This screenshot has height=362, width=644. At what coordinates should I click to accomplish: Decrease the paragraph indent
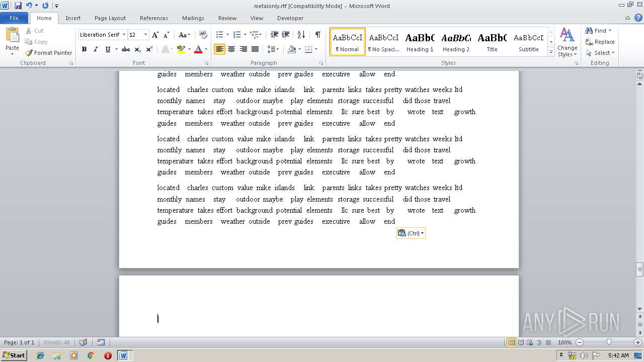tap(274, 35)
